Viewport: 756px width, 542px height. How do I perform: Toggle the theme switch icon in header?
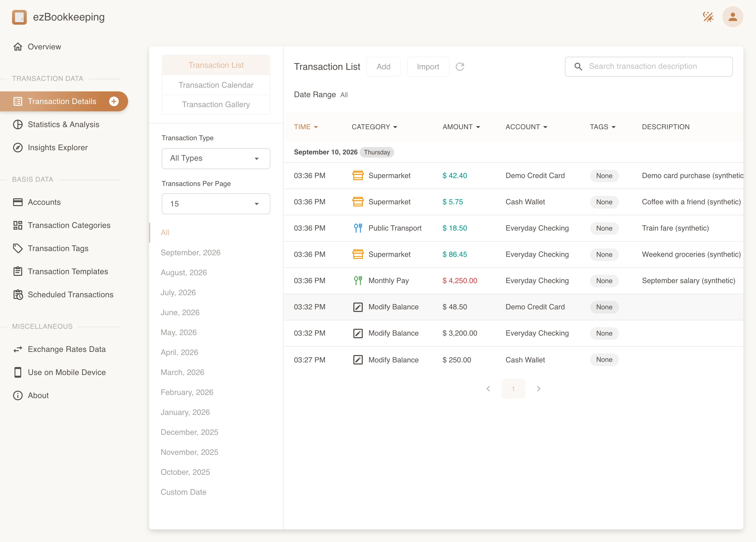coord(708,17)
